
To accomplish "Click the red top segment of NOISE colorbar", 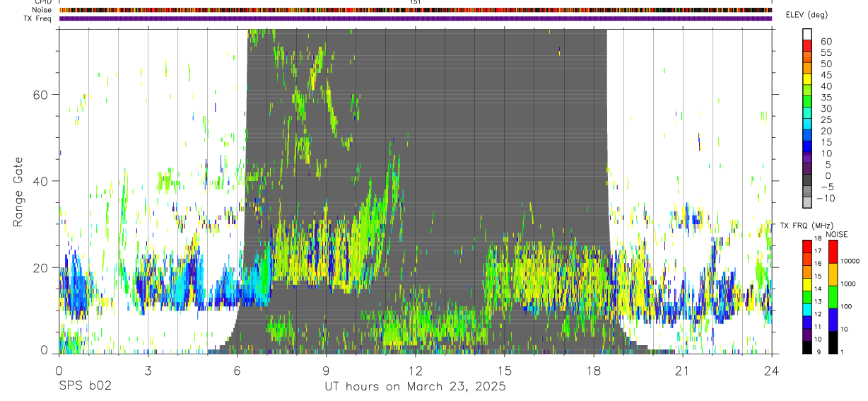I will click(x=833, y=252).
